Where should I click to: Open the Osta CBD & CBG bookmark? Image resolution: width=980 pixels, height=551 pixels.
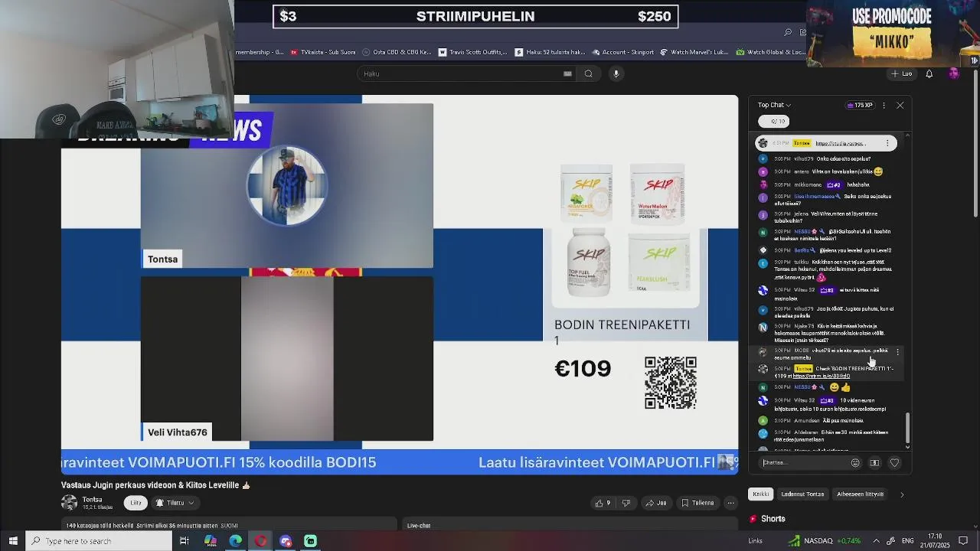397,52
